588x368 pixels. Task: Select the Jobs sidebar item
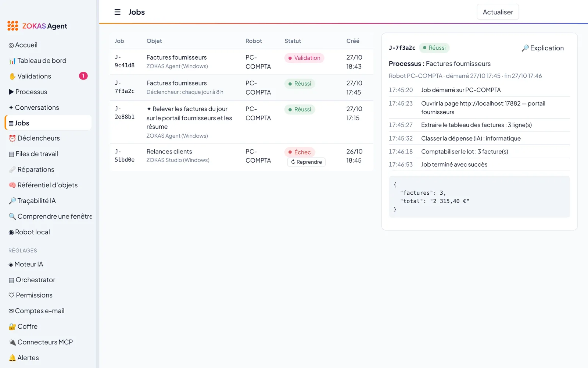coord(48,123)
